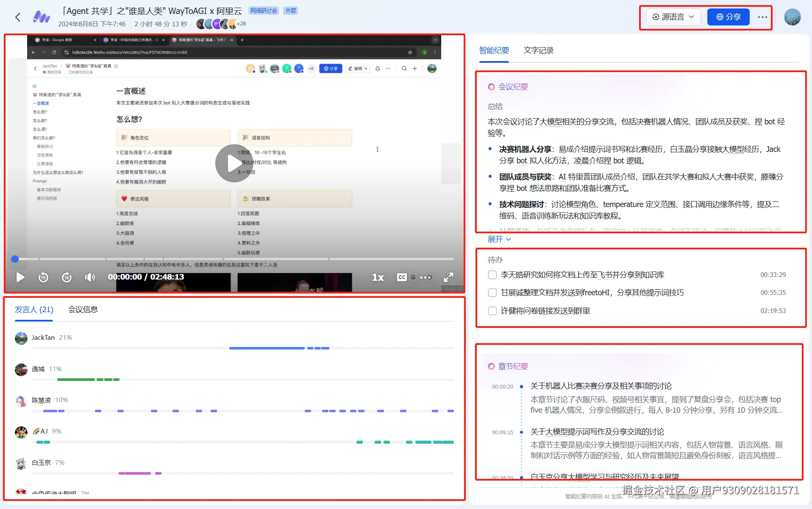Click the 决赛机器人分享 summary bullet

(x=640, y=155)
